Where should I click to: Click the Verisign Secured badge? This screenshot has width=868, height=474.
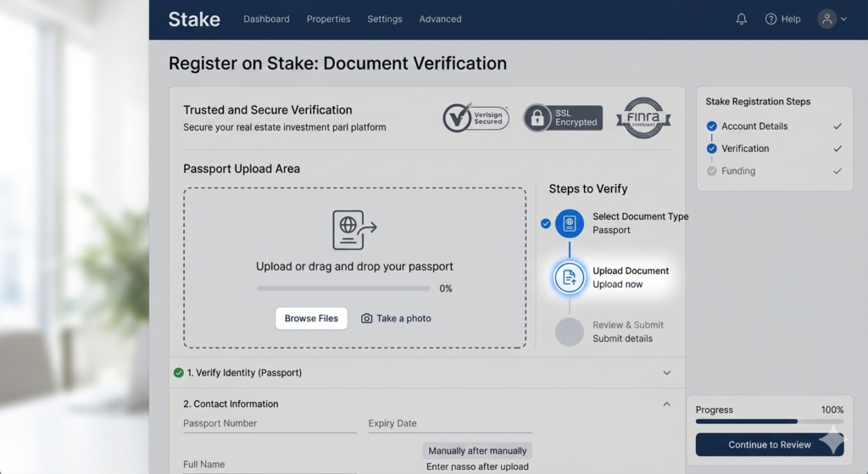476,117
